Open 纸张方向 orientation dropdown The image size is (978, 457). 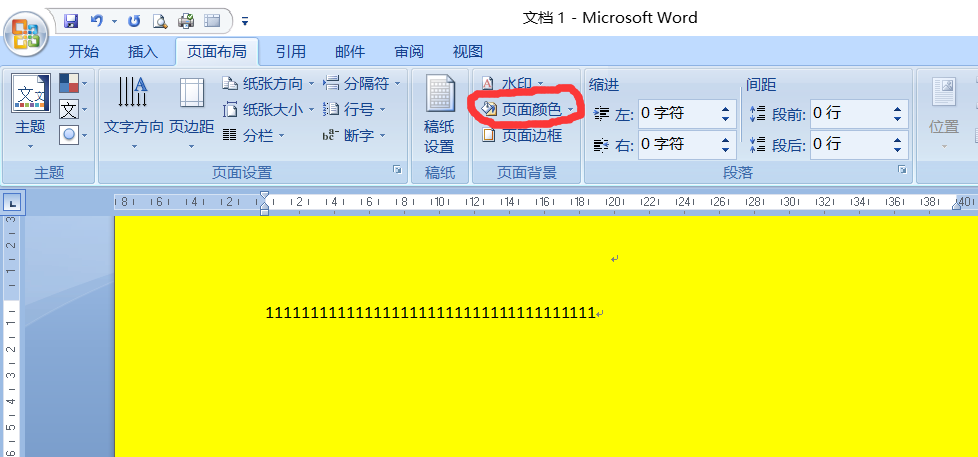[269, 84]
